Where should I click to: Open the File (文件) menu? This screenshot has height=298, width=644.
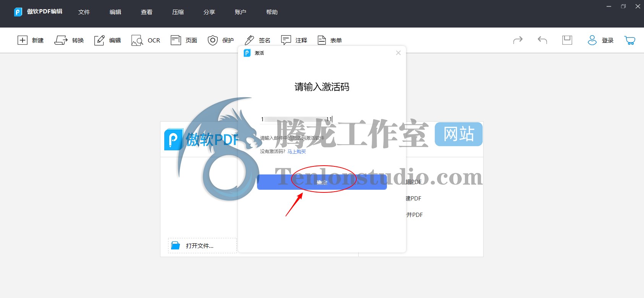[84, 12]
